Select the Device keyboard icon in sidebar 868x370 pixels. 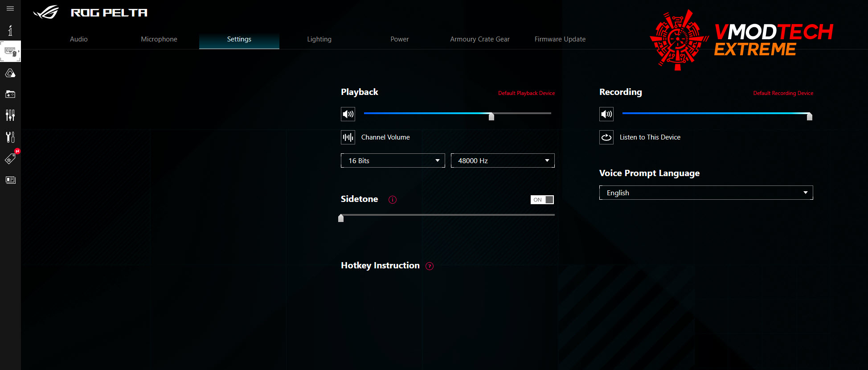pos(10,51)
